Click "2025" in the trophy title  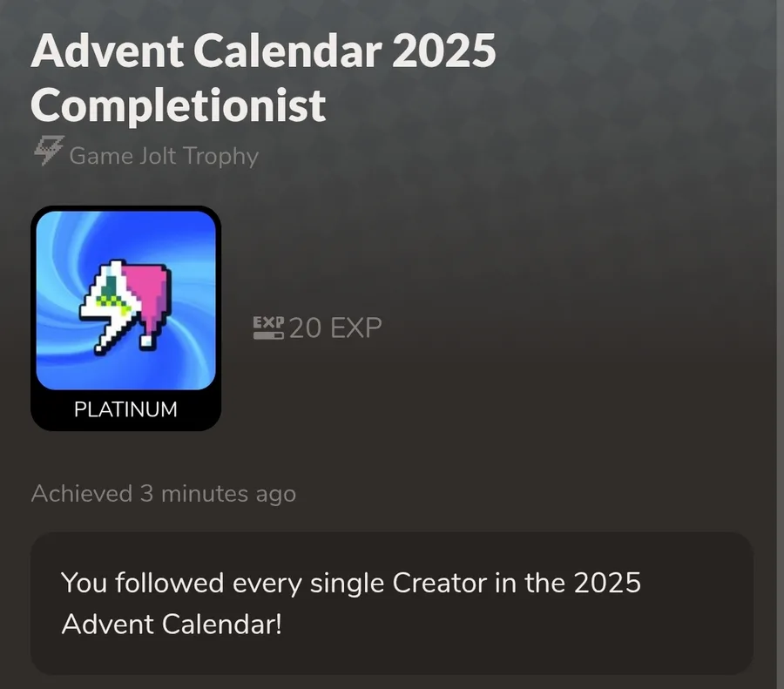pos(443,53)
